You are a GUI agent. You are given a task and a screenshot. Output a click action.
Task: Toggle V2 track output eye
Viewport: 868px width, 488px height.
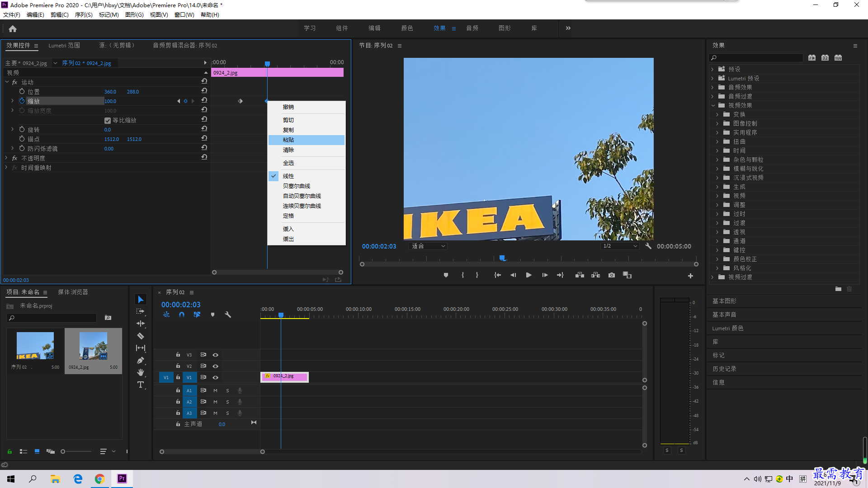[x=216, y=366]
